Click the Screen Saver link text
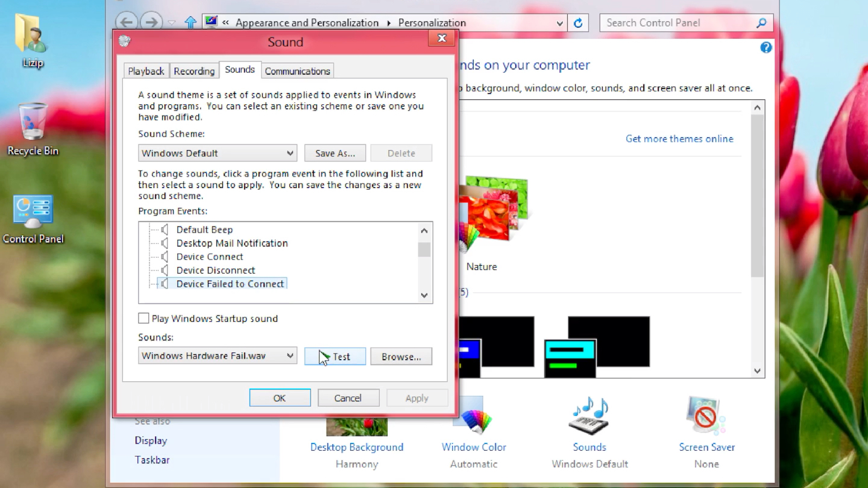This screenshot has width=868, height=488. (706, 447)
